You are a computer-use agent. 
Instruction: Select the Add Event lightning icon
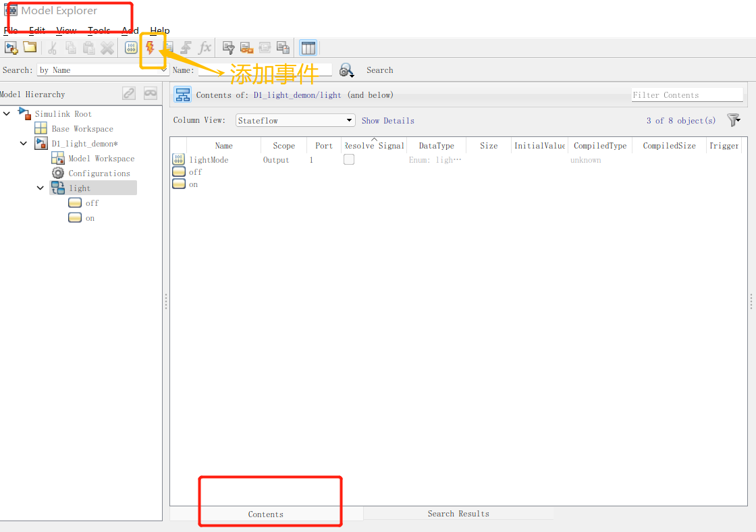point(150,47)
